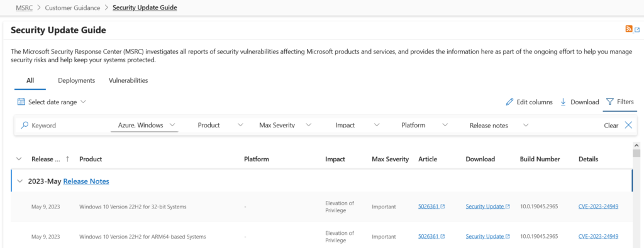Open article 5026361 for 32-bit Systems row
The width and height of the screenshot is (644, 248).
click(x=431, y=207)
